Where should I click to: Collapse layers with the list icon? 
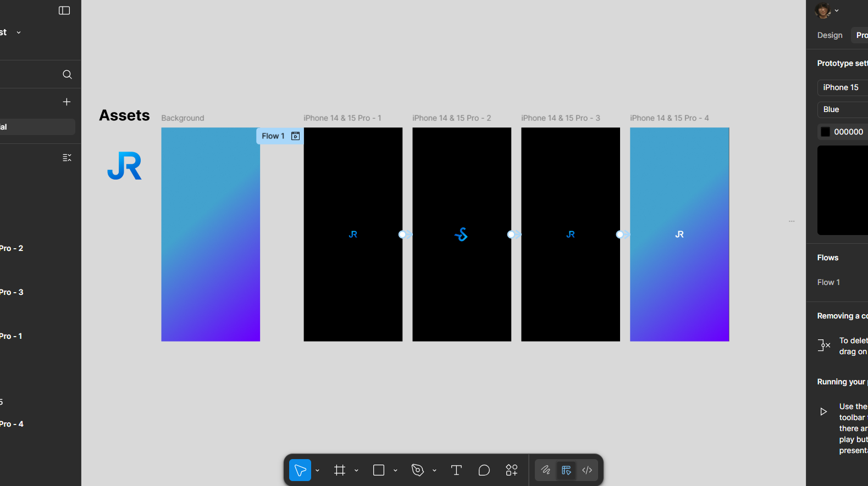click(67, 158)
